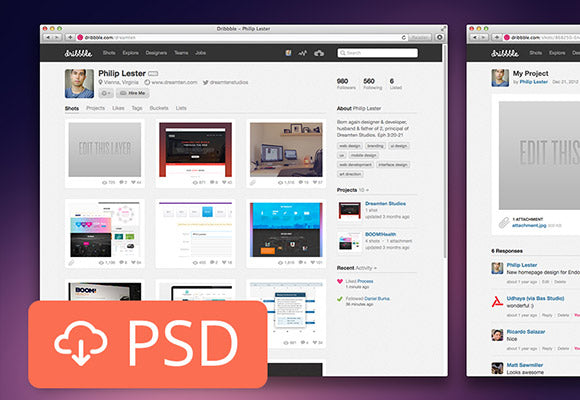Click browser back arrow in My Project window

475,37
